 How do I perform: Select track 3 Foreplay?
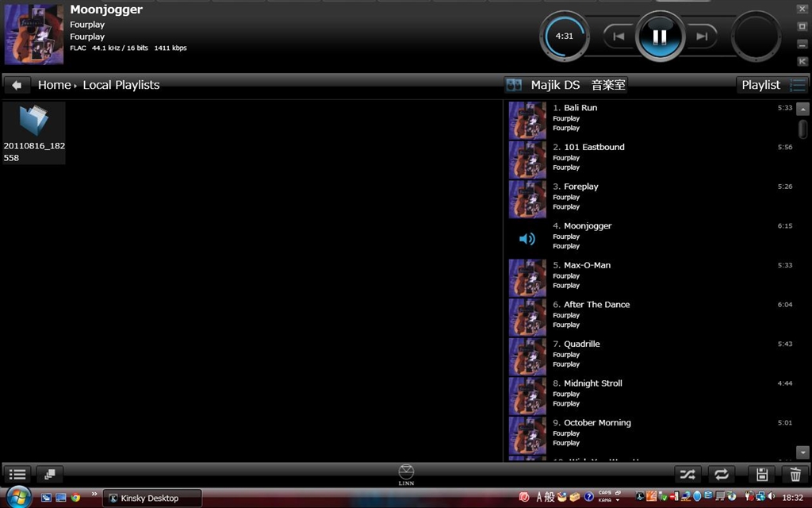tap(652, 198)
